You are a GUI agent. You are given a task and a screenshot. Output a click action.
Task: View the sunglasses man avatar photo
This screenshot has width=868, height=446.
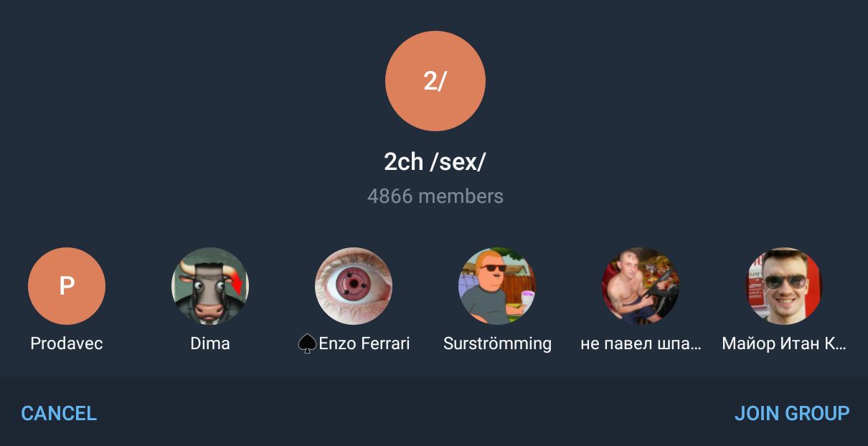pyautogui.click(x=784, y=286)
